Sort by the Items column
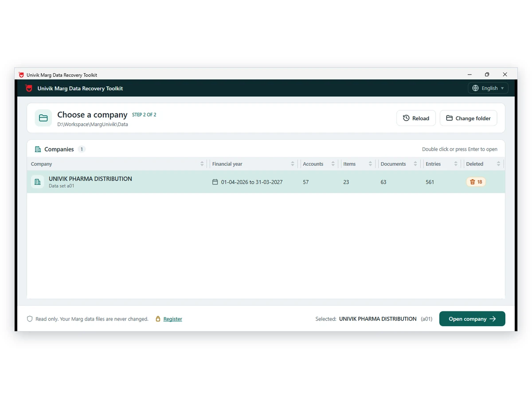 [x=357, y=164]
